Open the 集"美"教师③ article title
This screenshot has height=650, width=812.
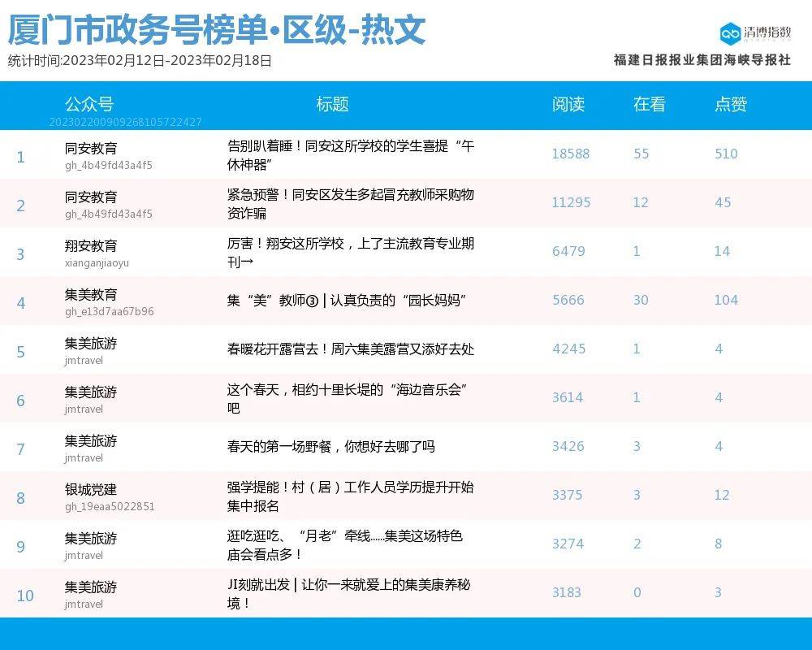(x=345, y=301)
